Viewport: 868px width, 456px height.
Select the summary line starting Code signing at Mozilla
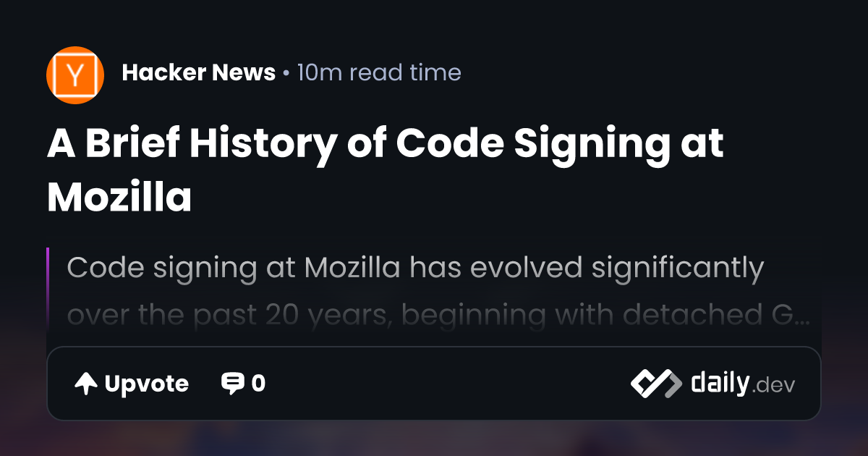point(415,269)
